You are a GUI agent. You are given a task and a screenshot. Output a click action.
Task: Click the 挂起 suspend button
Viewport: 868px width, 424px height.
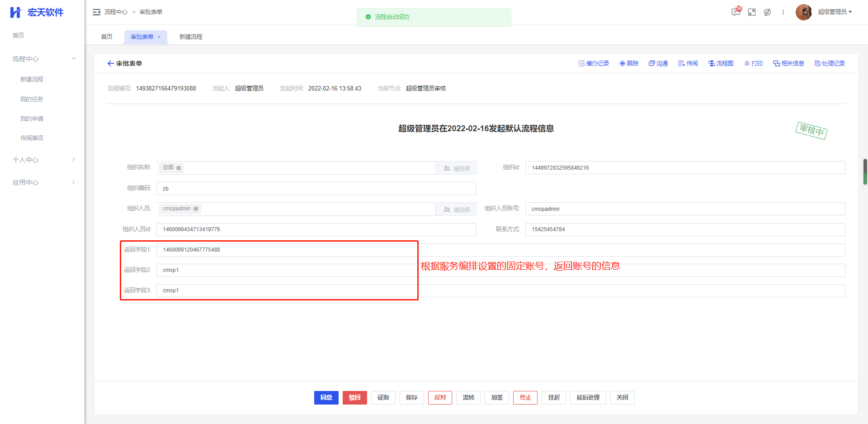[x=554, y=398]
